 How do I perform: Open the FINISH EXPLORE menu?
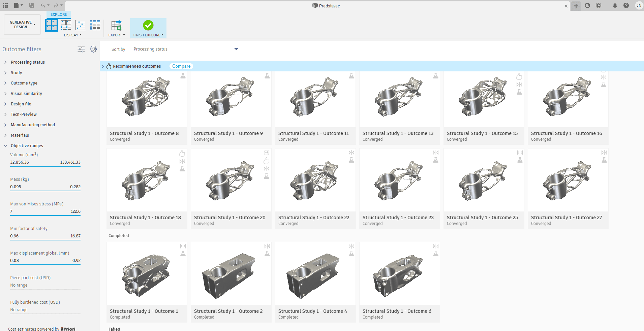point(148,35)
